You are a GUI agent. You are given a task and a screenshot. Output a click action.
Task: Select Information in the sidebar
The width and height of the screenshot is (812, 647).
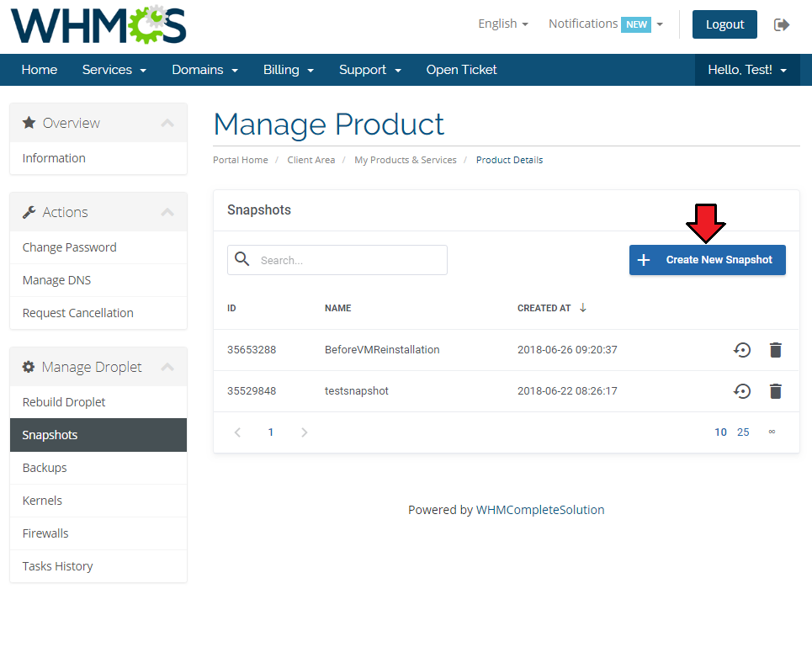(x=98, y=158)
